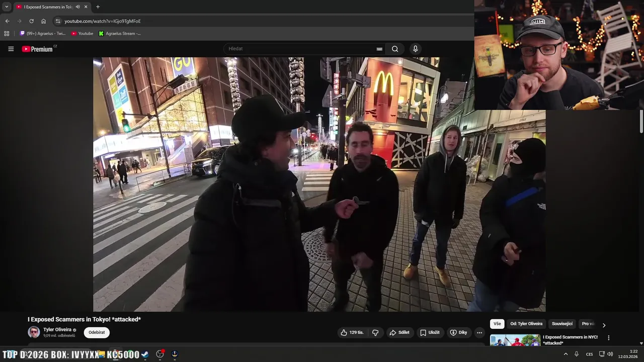
Task: Open more actions ellipsis under video
Action: tap(479, 332)
